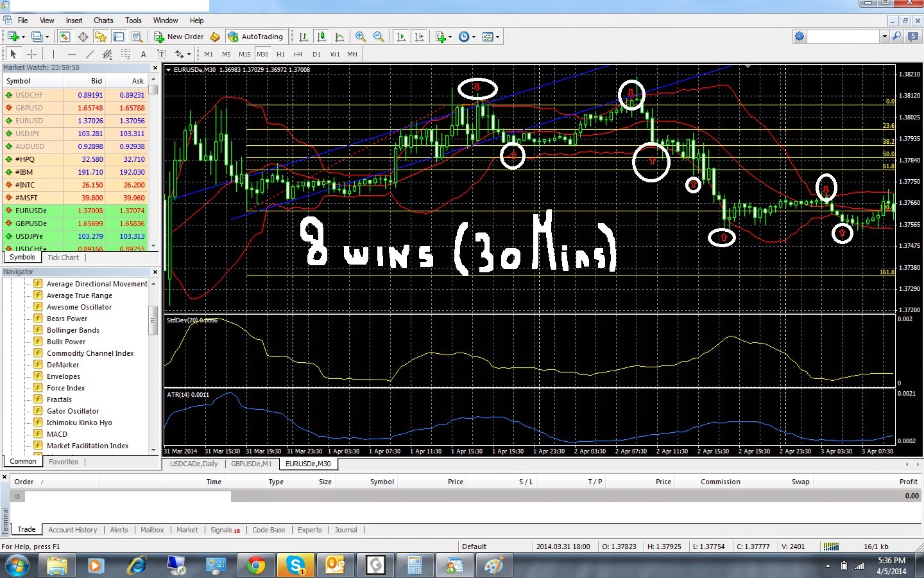Toggle the Terminal panel

(119, 37)
